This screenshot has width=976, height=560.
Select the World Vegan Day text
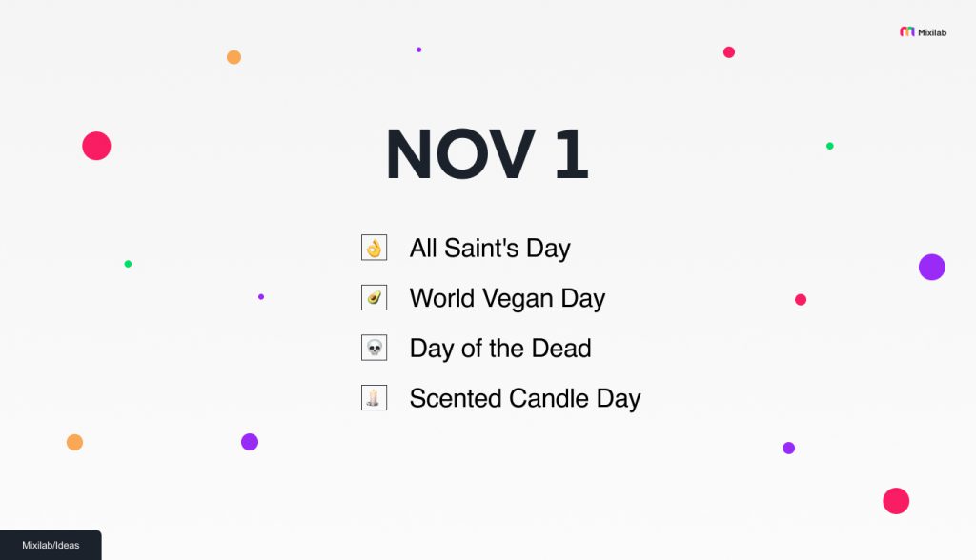(507, 299)
